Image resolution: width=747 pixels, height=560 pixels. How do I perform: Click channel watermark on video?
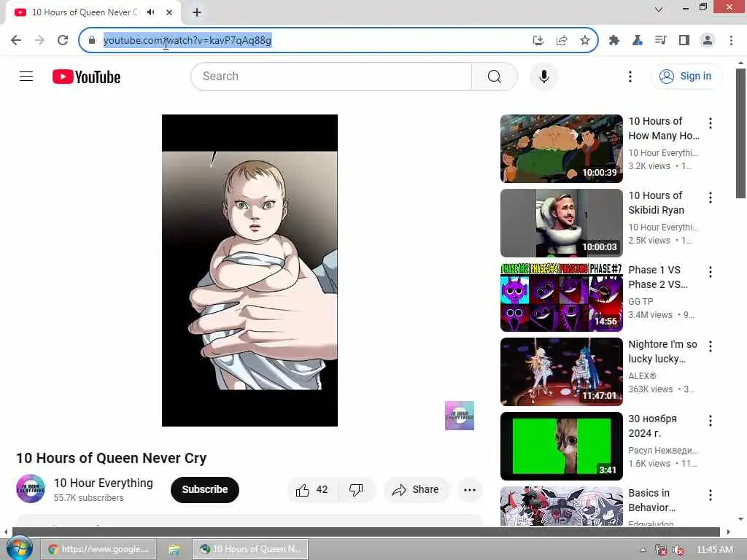pyautogui.click(x=460, y=415)
